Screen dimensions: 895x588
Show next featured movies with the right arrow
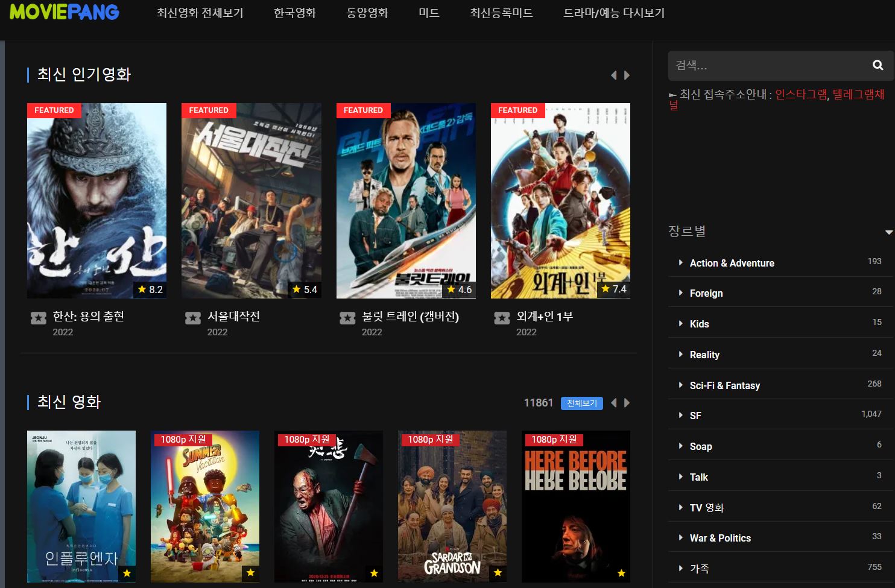(x=627, y=75)
